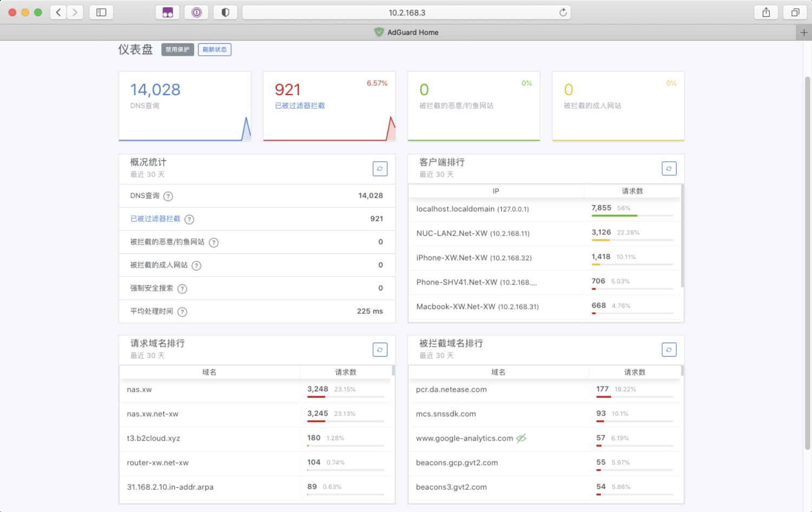Viewport: 812px width, 512px height.
Task: Open the Safari Share menu icon
Action: [765, 12]
